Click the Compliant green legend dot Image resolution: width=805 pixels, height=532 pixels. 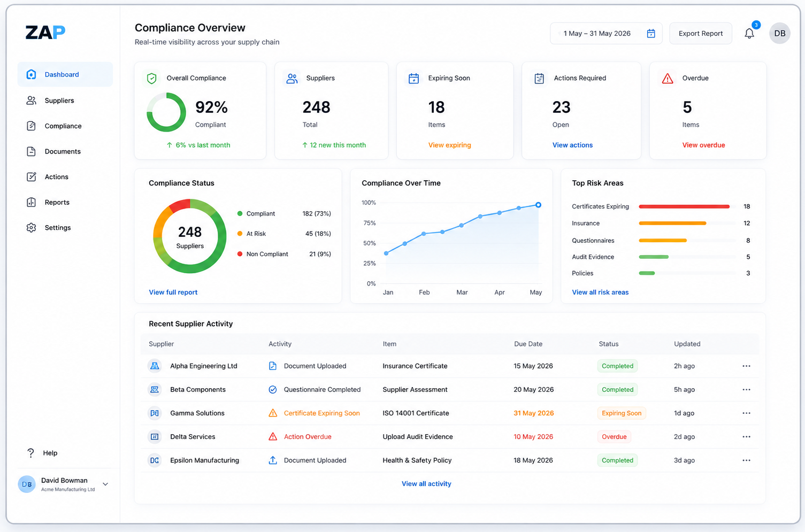pos(240,213)
